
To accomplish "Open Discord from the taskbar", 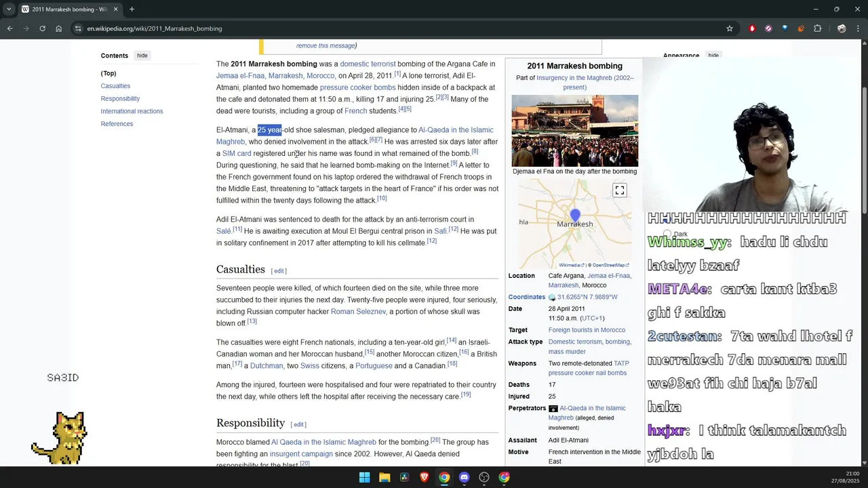I will [x=464, y=477].
